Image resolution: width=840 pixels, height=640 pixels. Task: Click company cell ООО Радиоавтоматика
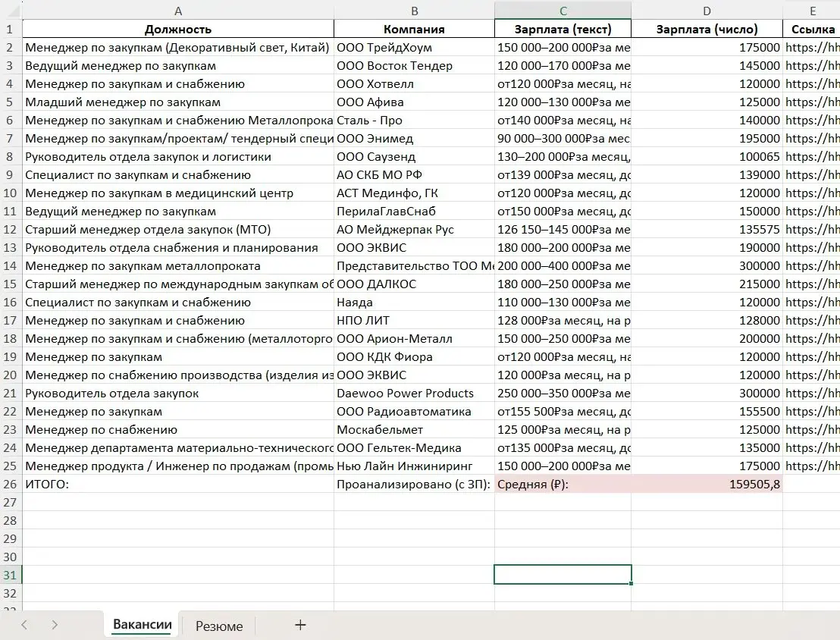pos(414,412)
